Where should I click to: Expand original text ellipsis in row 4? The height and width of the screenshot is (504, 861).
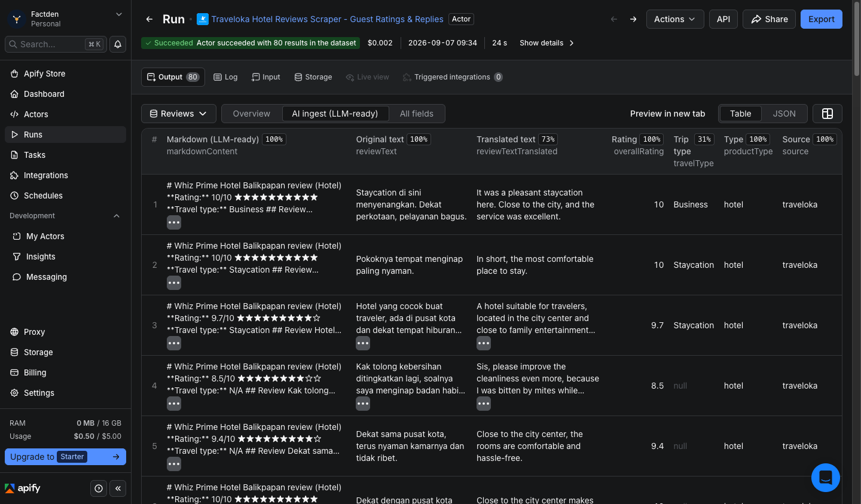click(363, 404)
